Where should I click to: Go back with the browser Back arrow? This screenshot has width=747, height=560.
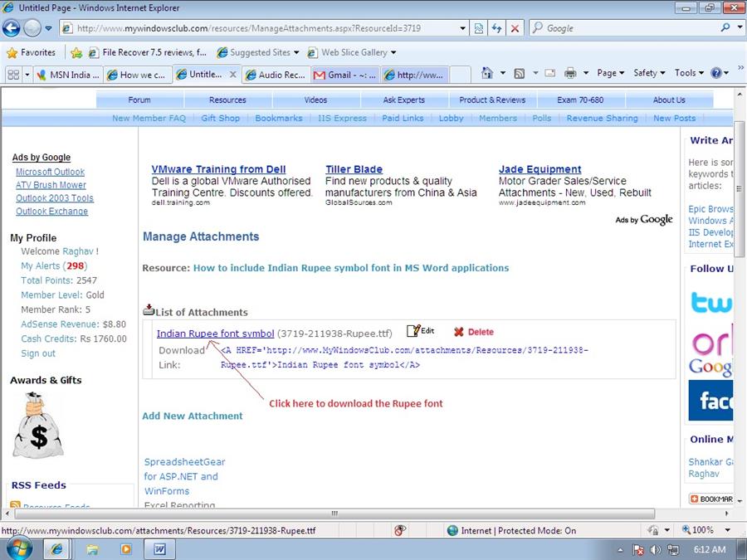click(11, 28)
